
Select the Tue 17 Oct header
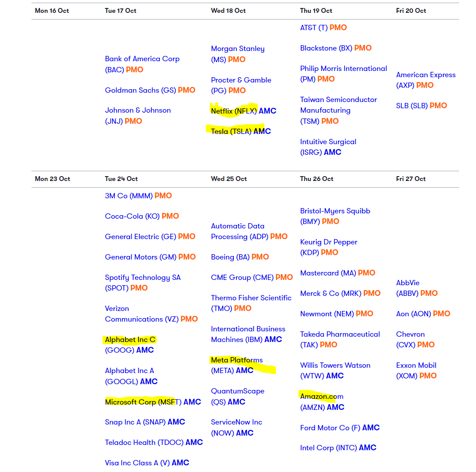tap(121, 11)
